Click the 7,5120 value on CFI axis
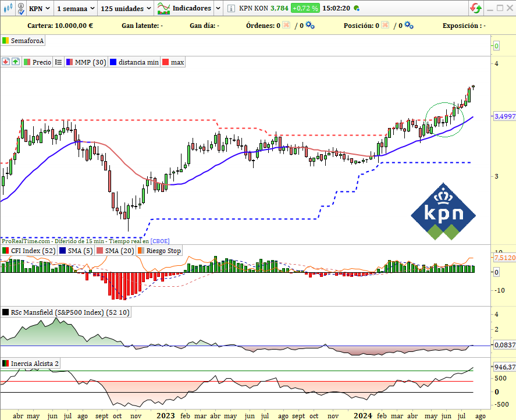516x420 pixels. 504,257
